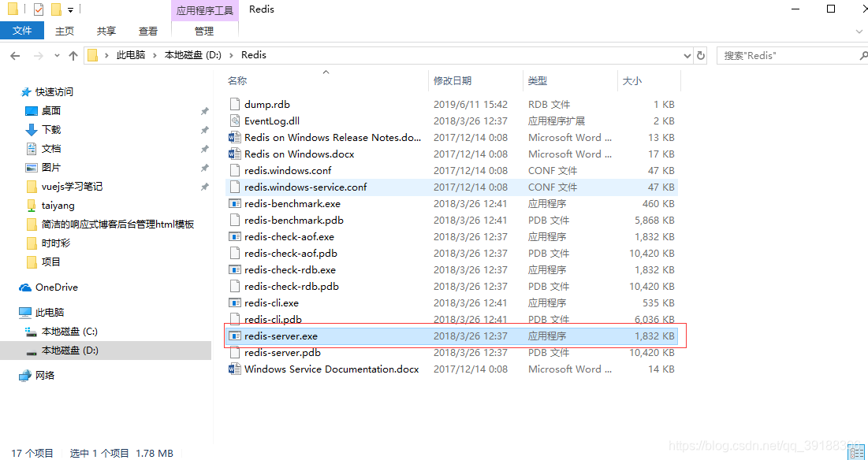Click the search magnifier icon

(863, 55)
